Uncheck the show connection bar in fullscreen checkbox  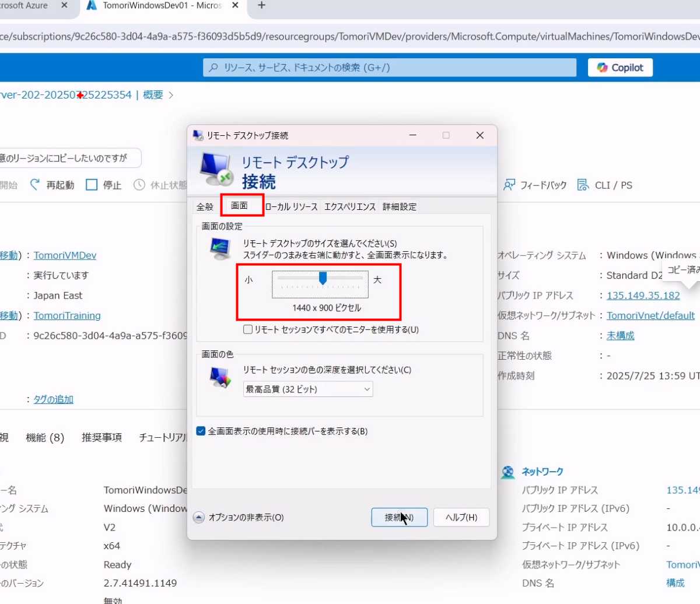point(201,431)
